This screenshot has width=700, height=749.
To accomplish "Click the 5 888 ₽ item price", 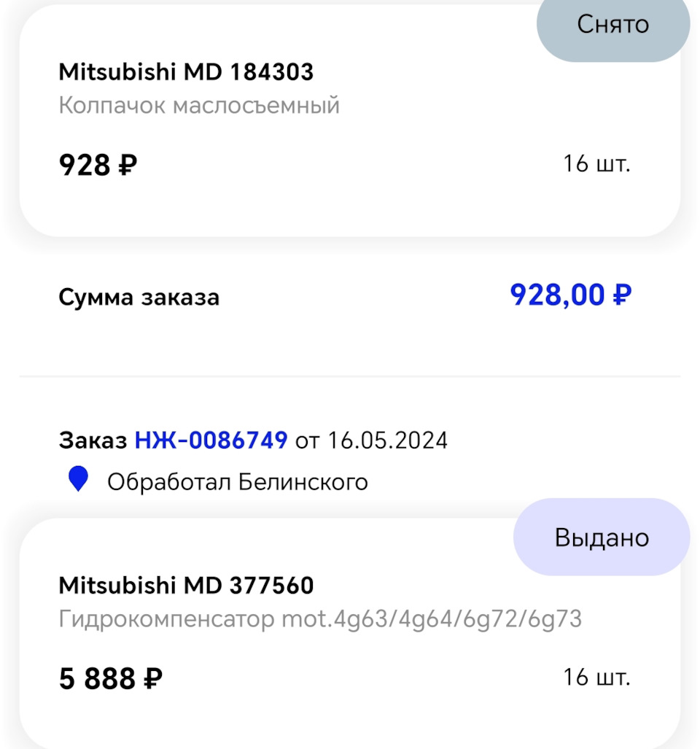I will (x=111, y=679).
